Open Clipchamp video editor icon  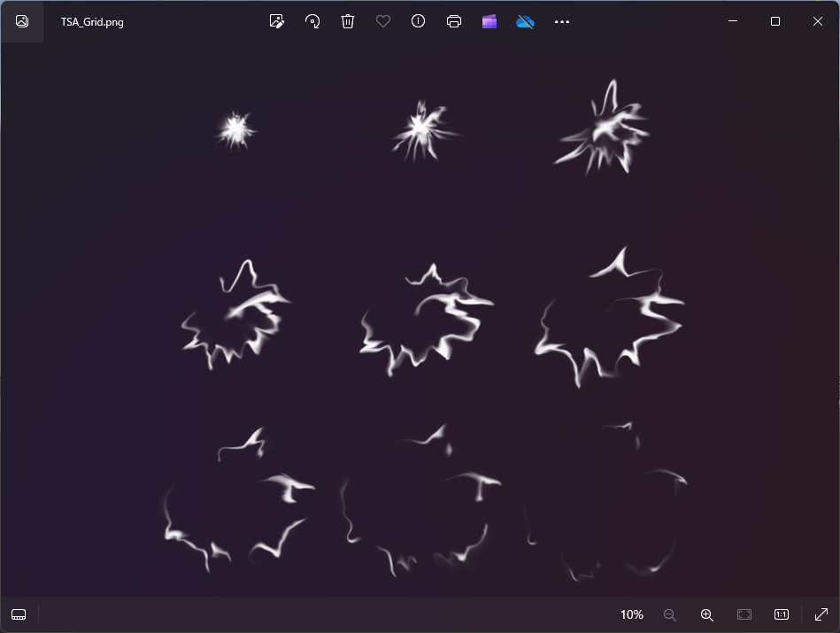point(489,21)
